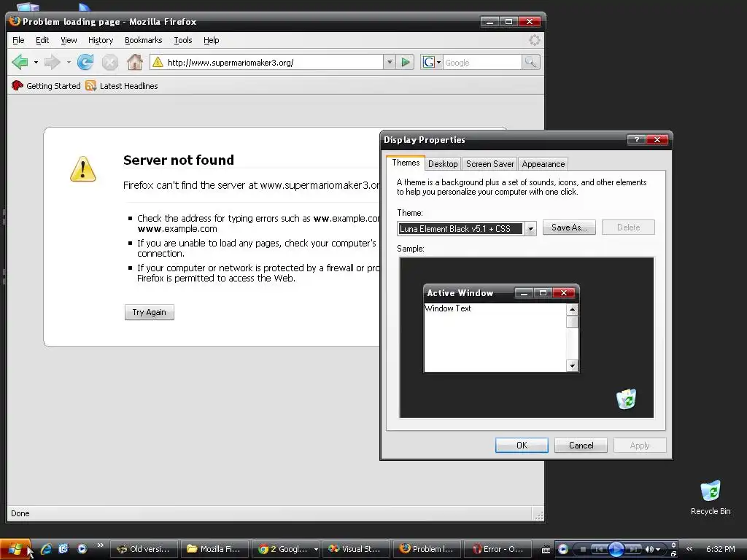
Task: Click the on-screen keyboard icon in taskbar
Action: point(546,549)
